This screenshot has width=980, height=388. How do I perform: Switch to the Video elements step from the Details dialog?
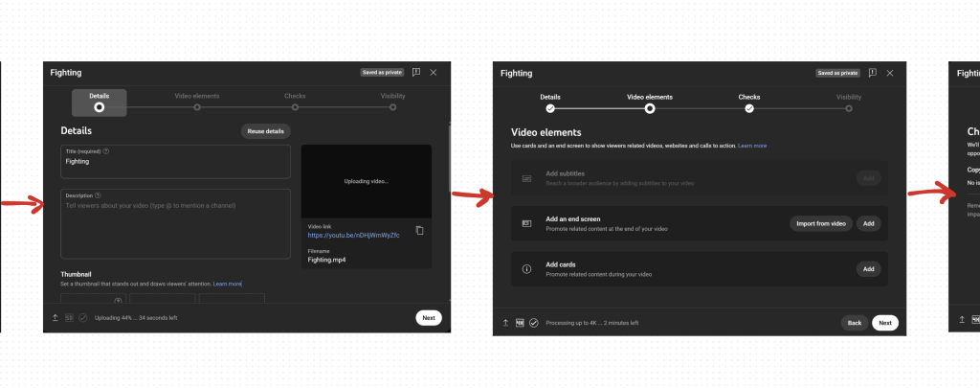tap(197, 106)
